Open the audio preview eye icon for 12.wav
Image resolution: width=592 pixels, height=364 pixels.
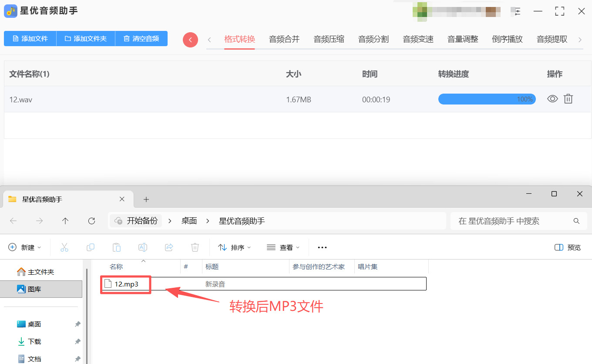pos(552,99)
